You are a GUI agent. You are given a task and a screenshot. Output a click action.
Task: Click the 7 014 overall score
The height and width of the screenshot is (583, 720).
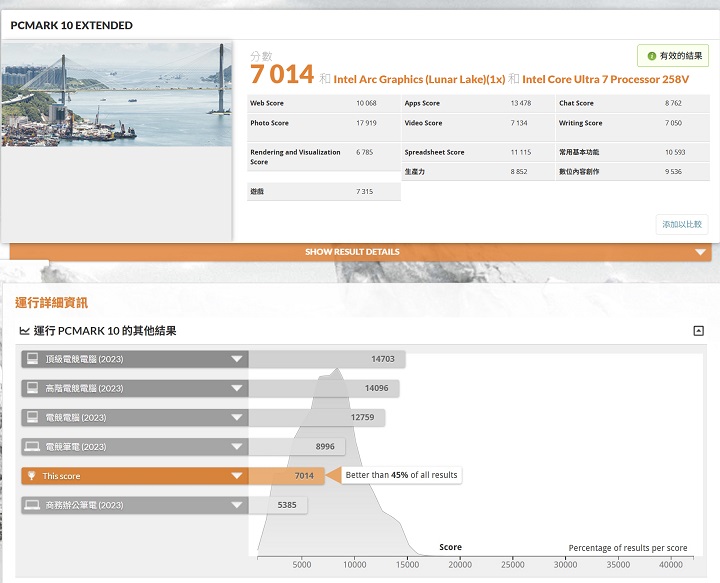[282, 74]
